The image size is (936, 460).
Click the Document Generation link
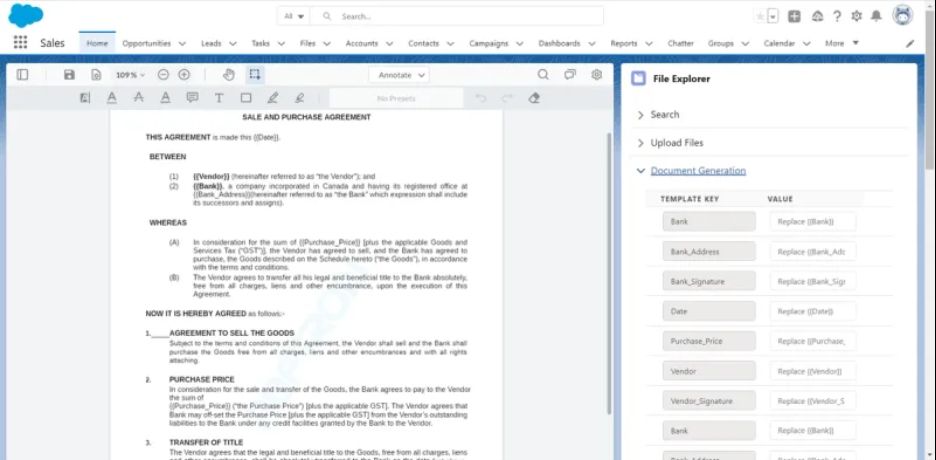pyautogui.click(x=698, y=171)
